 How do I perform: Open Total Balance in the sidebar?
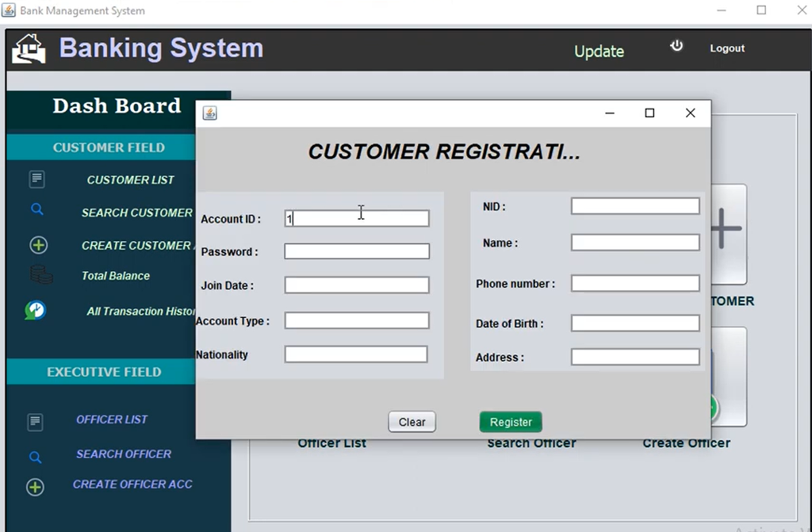click(116, 276)
